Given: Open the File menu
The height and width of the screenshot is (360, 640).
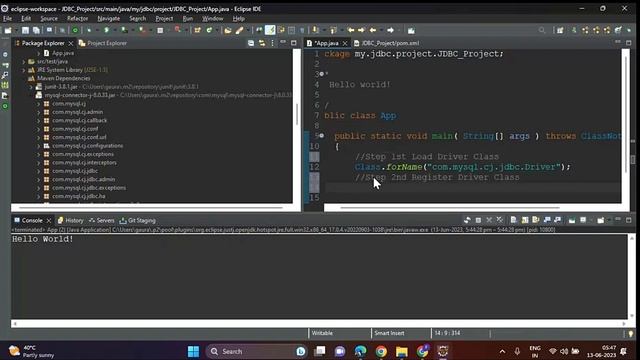Looking at the screenshot, I should (x=7, y=18).
